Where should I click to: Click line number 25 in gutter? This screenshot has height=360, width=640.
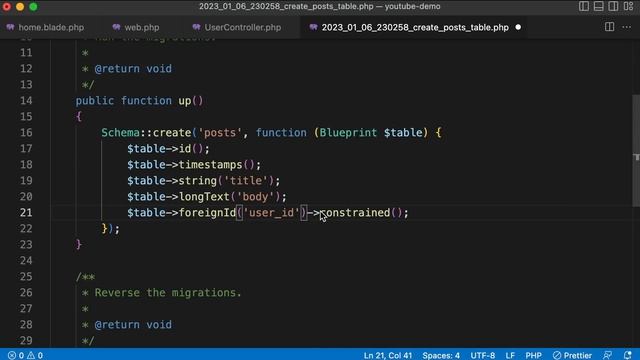coord(26,277)
